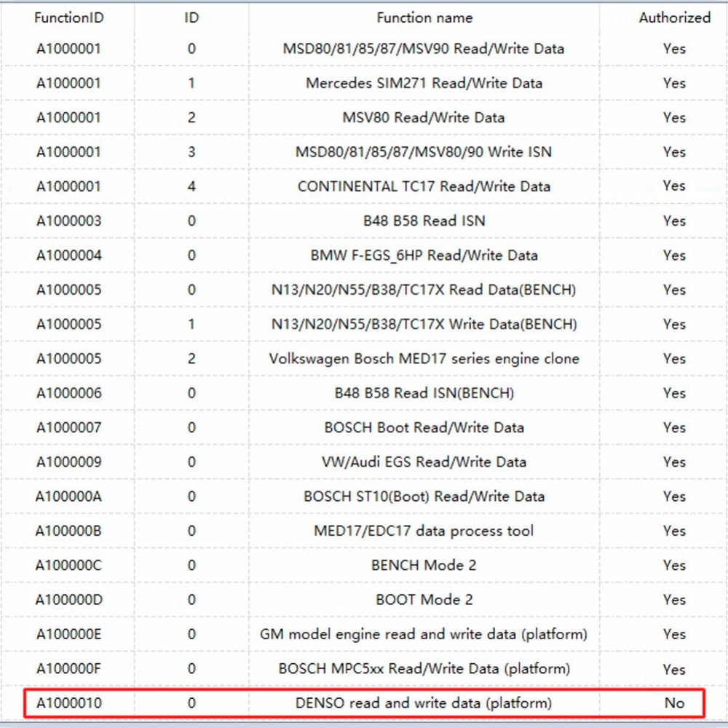Click ID 1 in TC17X Write Data row
This screenshot has width=728, height=728.
coord(191,324)
